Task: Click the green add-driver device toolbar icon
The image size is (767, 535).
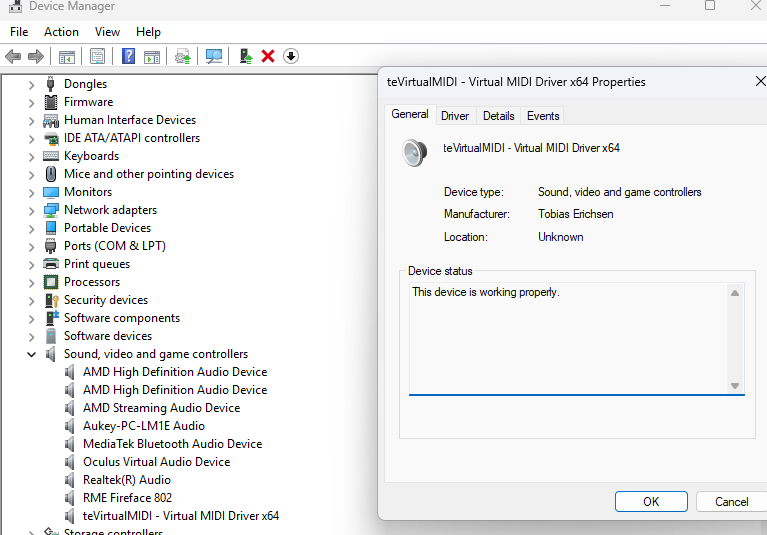Action: click(245, 56)
